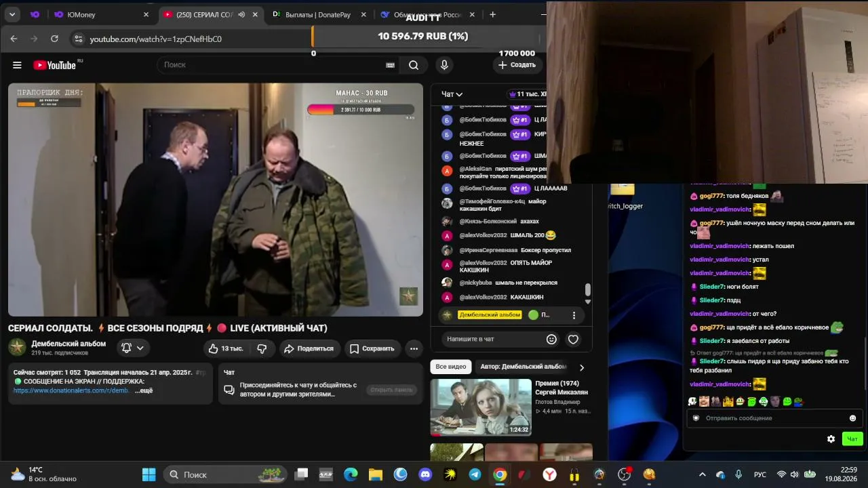This screenshot has height=488, width=868.
Task: Open Yandex Browser from taskbar
Action: point(549,474)
